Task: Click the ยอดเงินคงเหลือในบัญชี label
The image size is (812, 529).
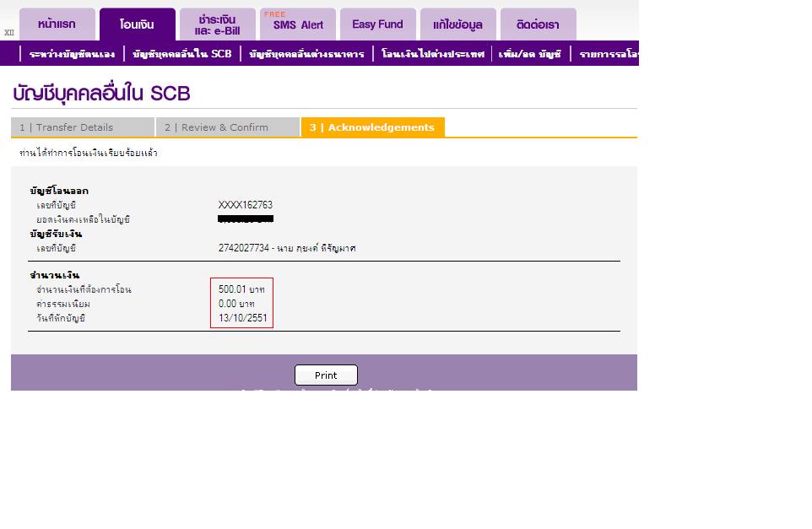Action: click(x=83, y=219)
